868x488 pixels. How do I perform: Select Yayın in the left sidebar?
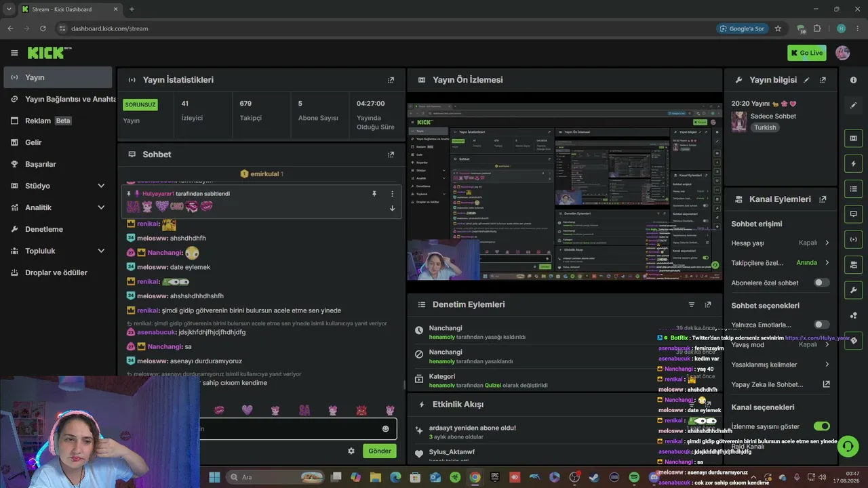click(58, 77)
